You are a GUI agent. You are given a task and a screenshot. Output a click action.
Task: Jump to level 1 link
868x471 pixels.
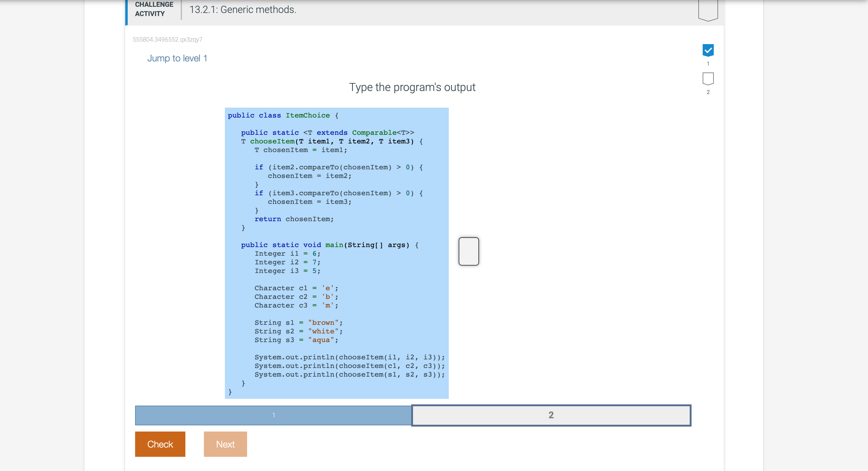(x=177, y=58)
